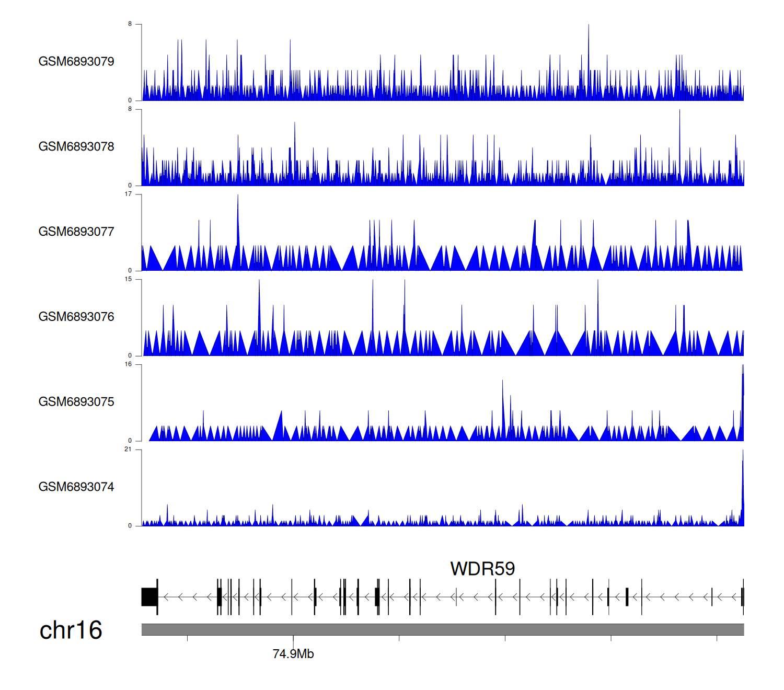Click the y-axis maximum 17 on GSM6893077
The height and width of the screenshot is (690, 784).
click(128, 194)
